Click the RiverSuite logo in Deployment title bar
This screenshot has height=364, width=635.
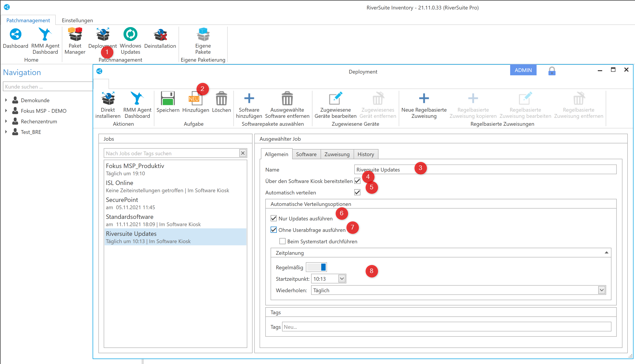pos(99,71)
